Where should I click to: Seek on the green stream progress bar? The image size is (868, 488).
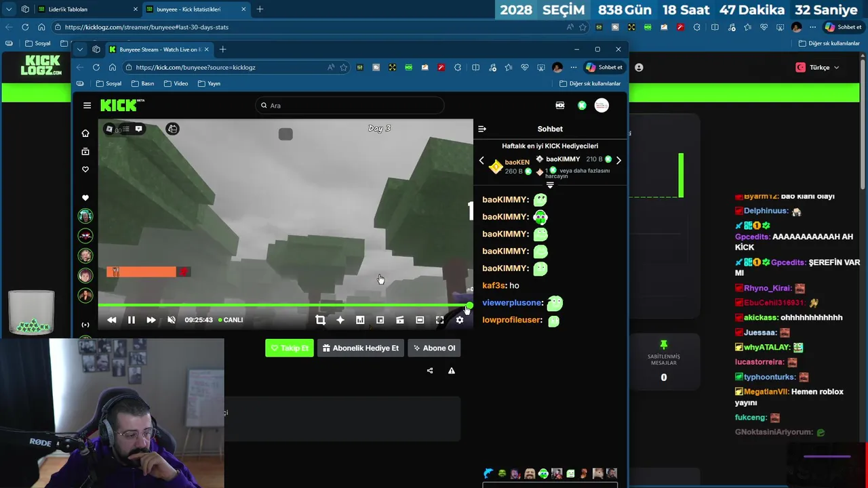(x=285, y=306)
